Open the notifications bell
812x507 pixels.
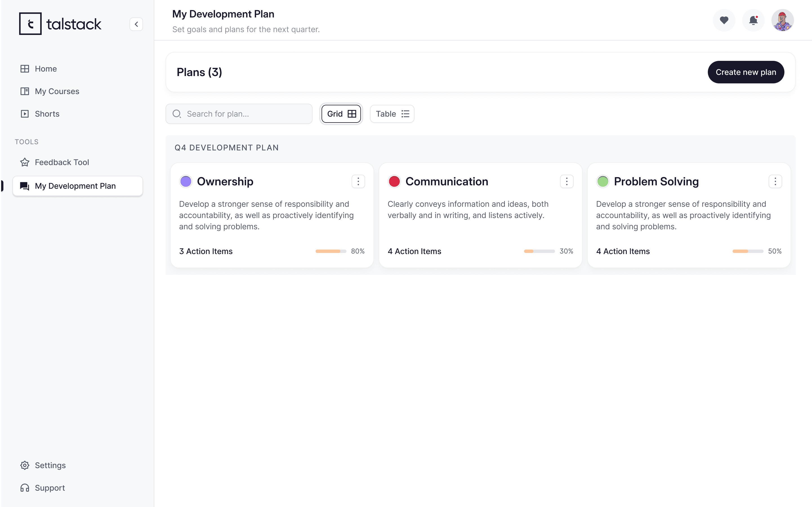tap(753, 21)
